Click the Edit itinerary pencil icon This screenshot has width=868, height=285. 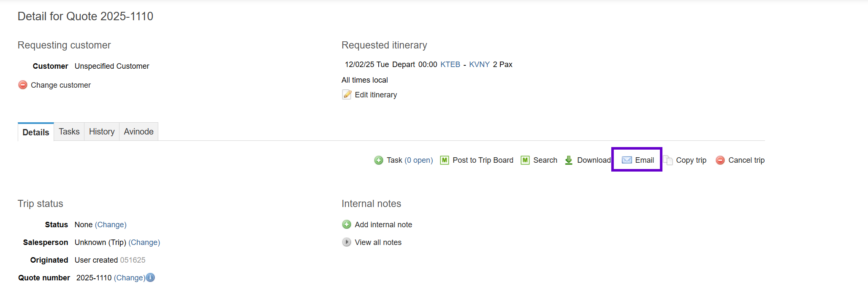coord(347,94)
